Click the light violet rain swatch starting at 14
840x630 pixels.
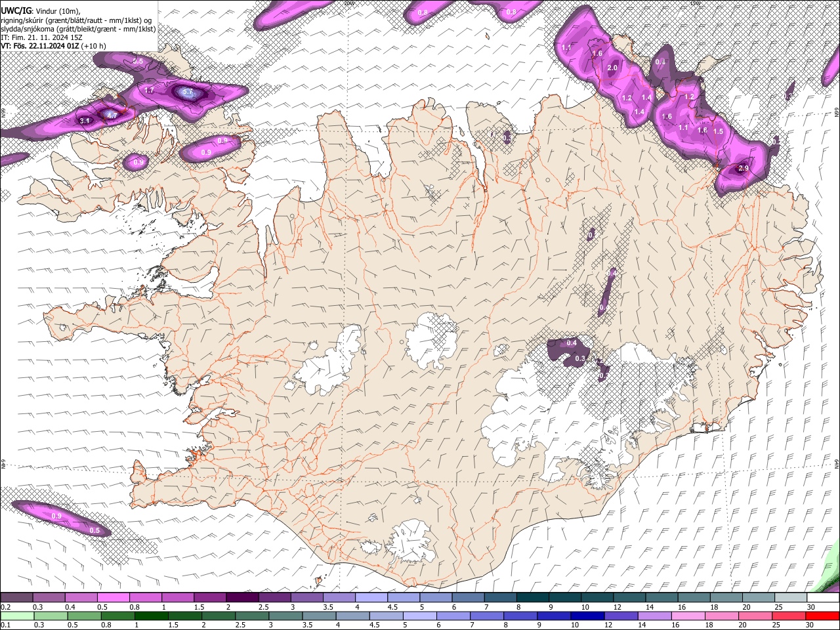pos(654,616)
